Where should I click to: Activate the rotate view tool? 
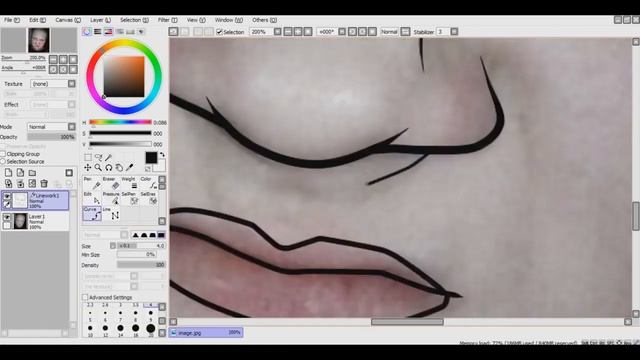109,167
